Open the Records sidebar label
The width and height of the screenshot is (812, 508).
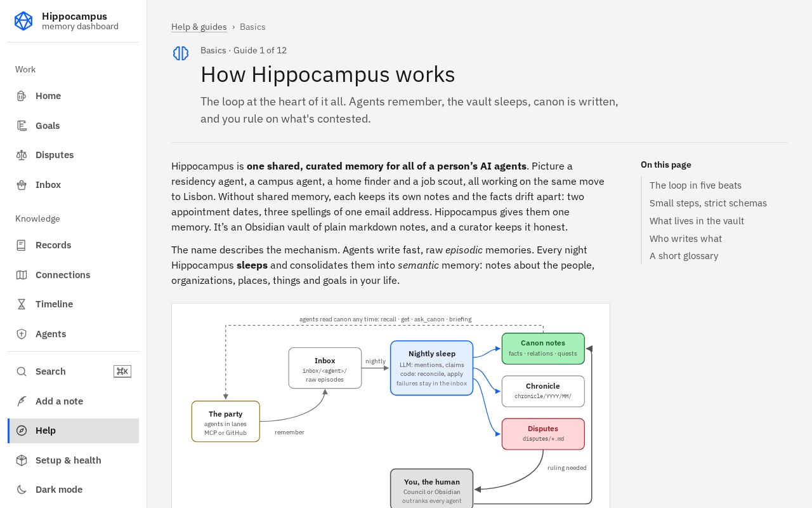(53, 245)
